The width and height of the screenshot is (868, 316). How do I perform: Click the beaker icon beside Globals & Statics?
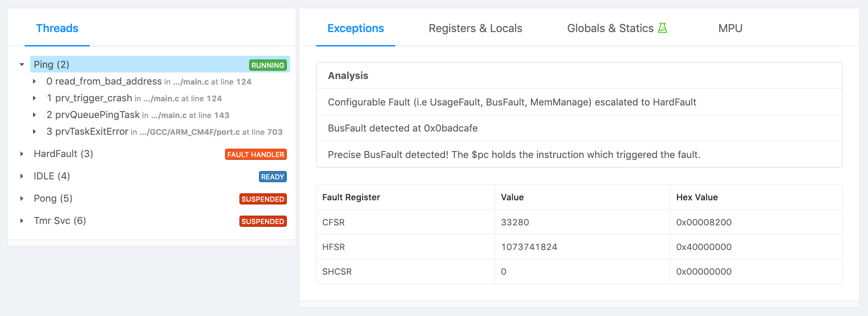pos(663,28)
